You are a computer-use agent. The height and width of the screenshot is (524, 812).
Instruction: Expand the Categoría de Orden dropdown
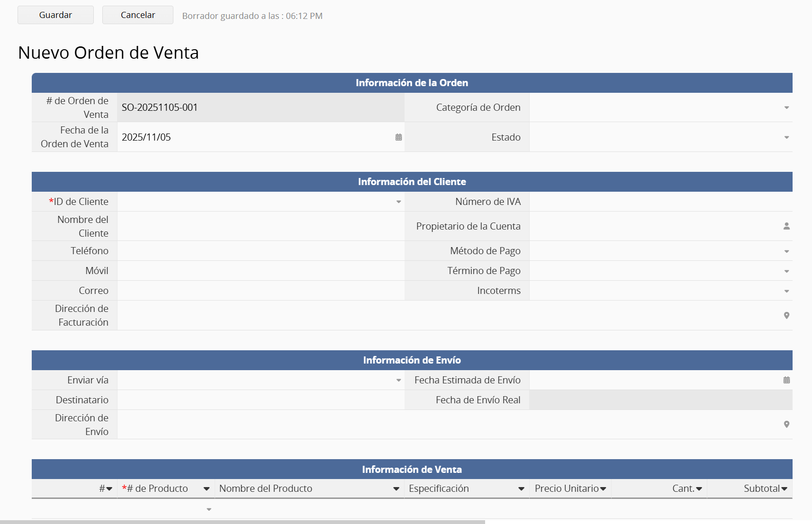pos(786,108)
